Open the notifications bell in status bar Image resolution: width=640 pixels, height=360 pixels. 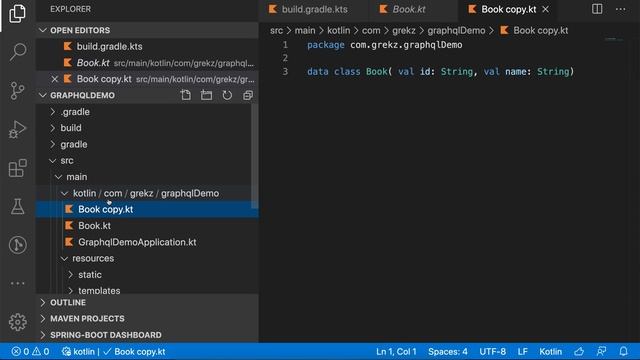(623, 351)
